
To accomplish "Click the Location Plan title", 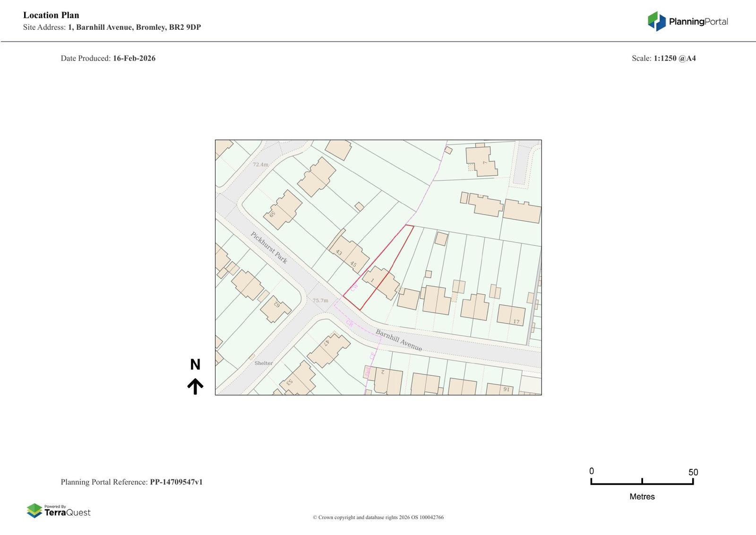I will point(51,15).
